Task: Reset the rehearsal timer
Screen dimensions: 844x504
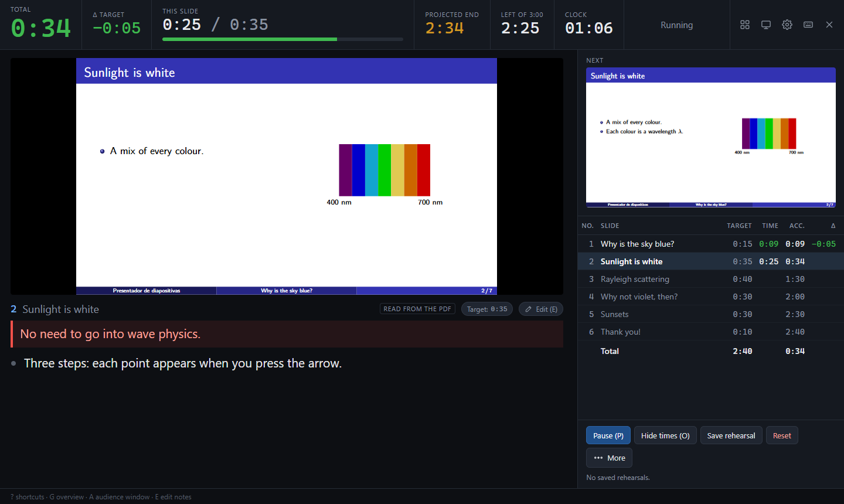Action: click(782, 435)
